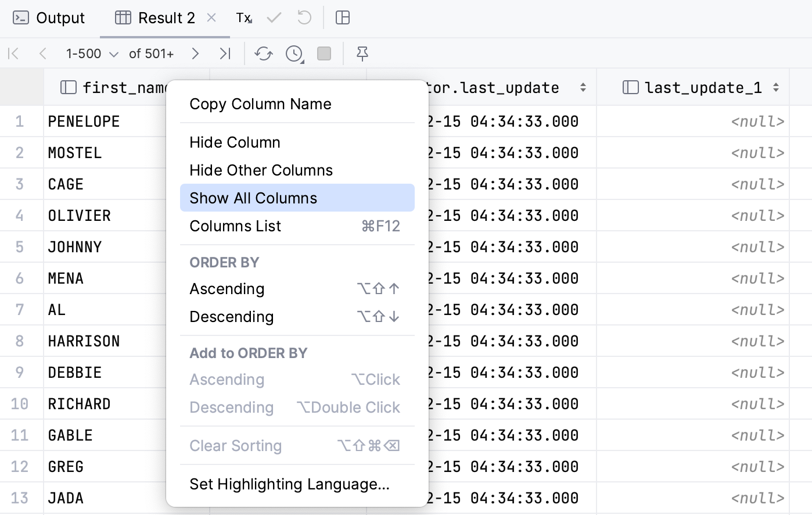The image size is (812, 515).
Task: Toggle the view layout icon
Action: point(343,18)
